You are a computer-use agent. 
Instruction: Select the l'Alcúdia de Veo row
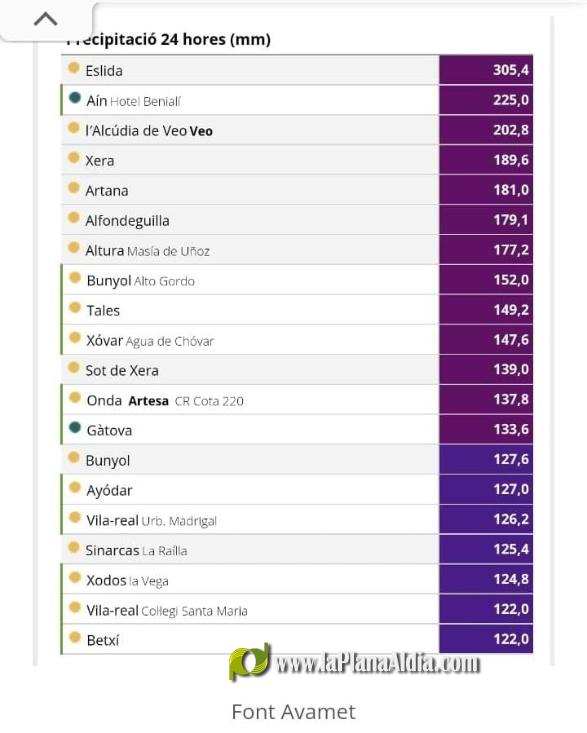pos(297,130)
